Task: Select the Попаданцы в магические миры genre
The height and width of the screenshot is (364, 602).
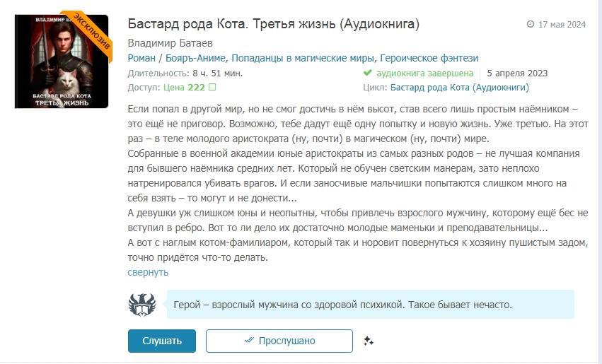Action: coord(303,58)
